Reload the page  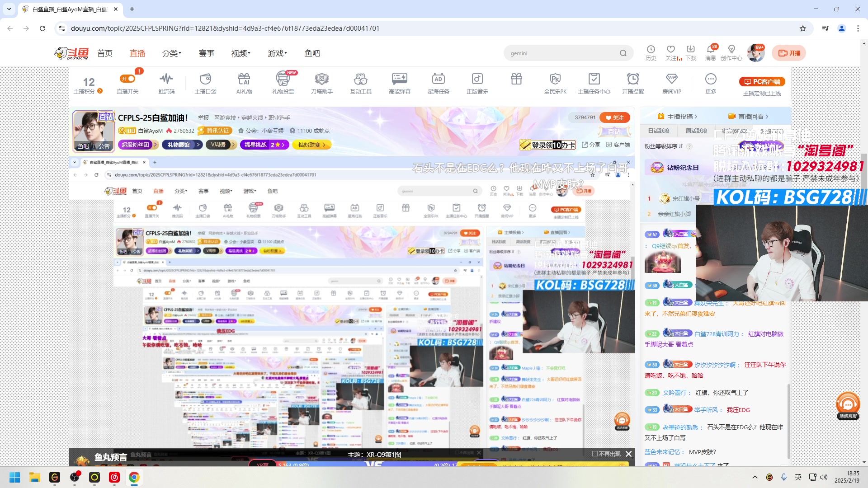[42, 28]
